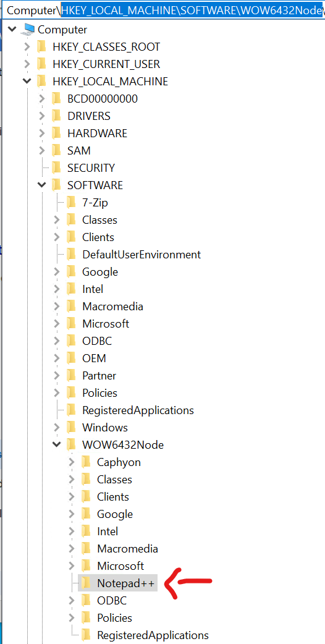Expand the Partner key

57,375
